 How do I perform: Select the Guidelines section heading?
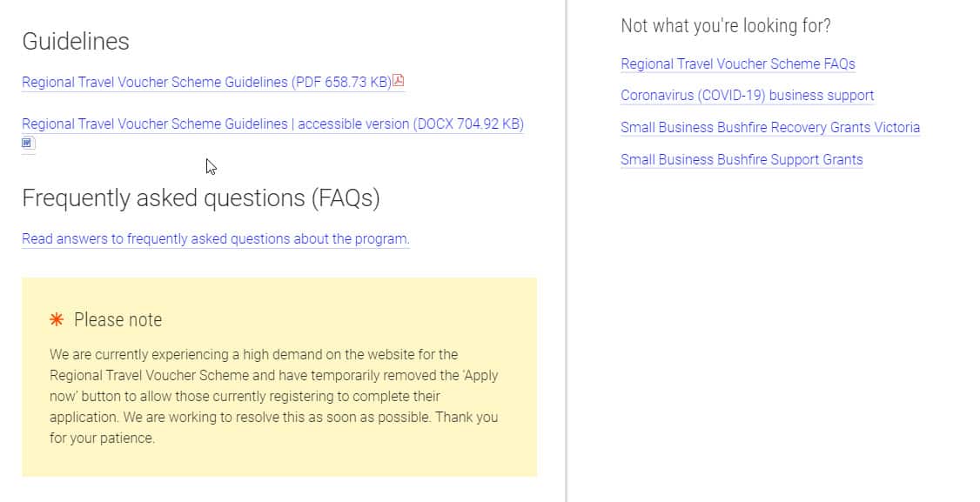[76, 41]
